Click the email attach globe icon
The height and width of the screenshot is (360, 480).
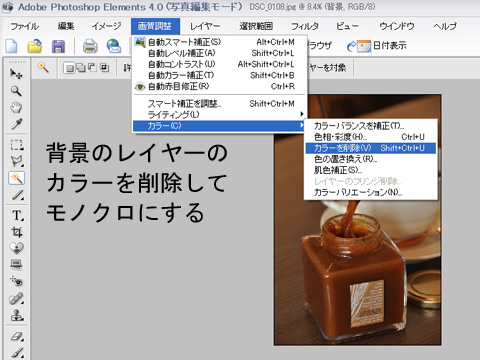[114, 46]
